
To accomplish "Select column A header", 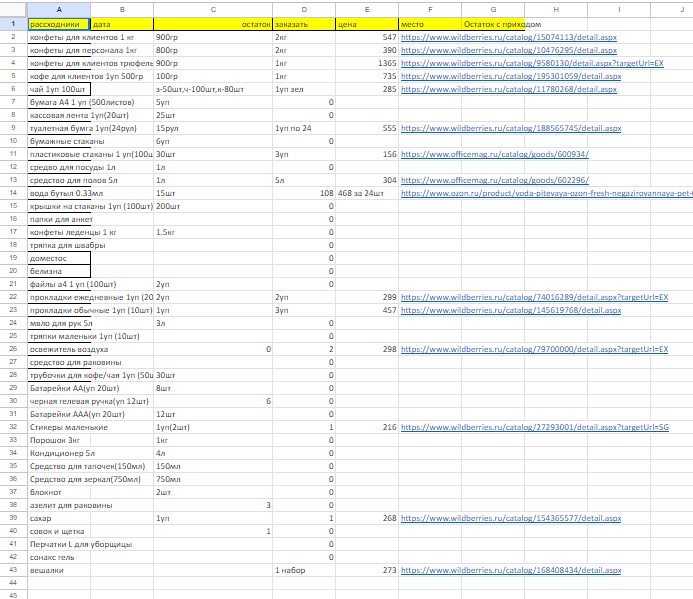I will [x=59, y=9].
